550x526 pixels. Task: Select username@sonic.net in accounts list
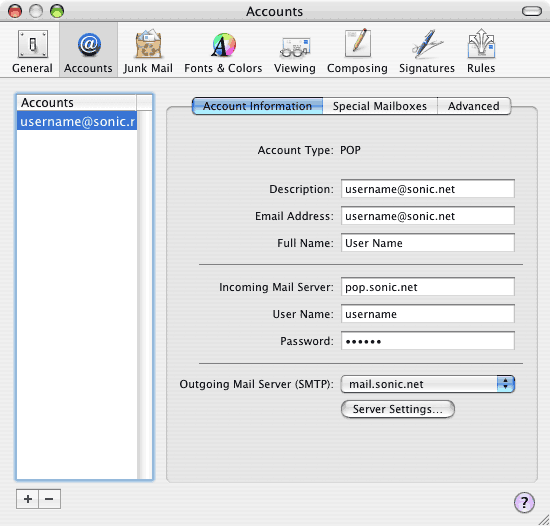pos(77,121)
